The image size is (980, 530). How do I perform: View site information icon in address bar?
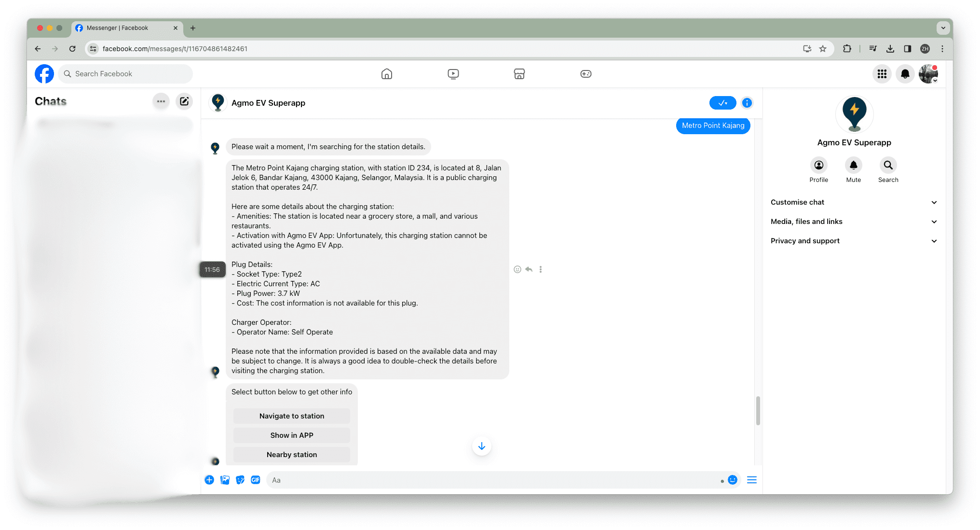pyautogui.click(x=93, y=49)
